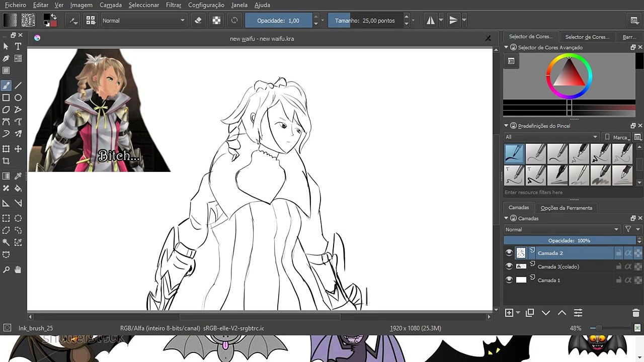This screenshot has width=644, height=362.
Task: Select the Gradient tool
Action: pos(6,176)
